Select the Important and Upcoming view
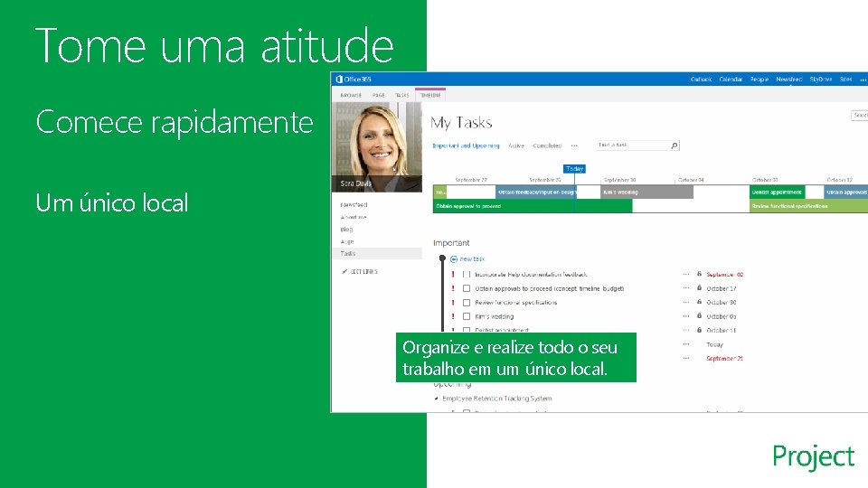Viewport: 868px width, 488px height. tap(466, 146)
